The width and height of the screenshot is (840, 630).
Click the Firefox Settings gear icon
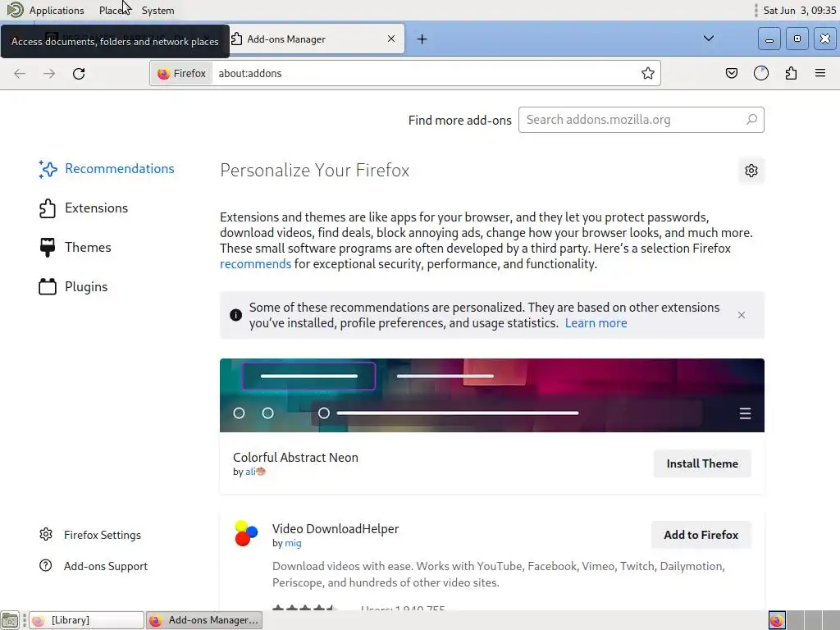[46, 534]
